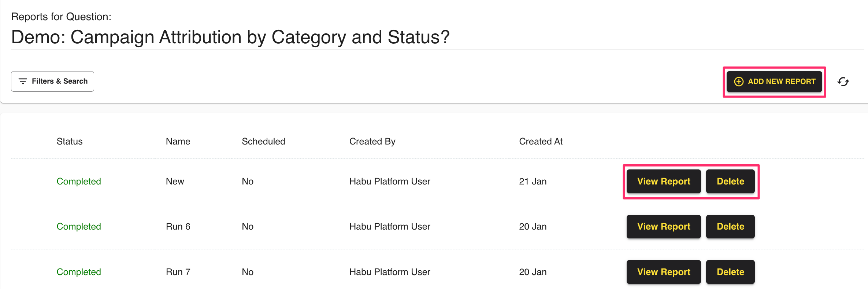Click the Demo: Campaign Attribution question title
This screenshot has width=868, height=289.
(x=230, y=37)
